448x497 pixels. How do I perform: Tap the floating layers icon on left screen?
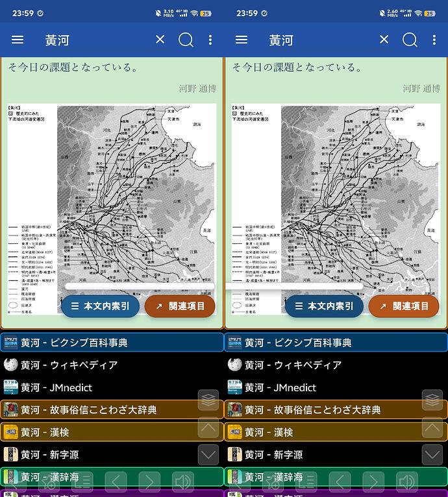[208, 400]
